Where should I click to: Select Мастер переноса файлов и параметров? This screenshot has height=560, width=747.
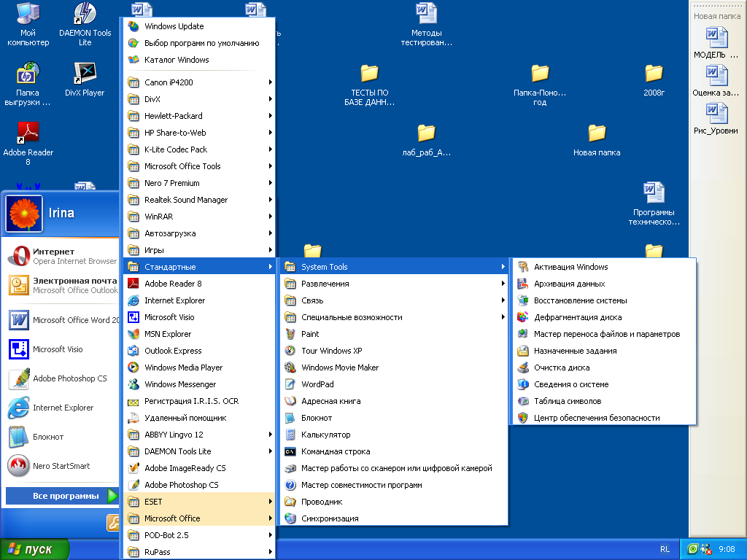(x=605, y=334)
